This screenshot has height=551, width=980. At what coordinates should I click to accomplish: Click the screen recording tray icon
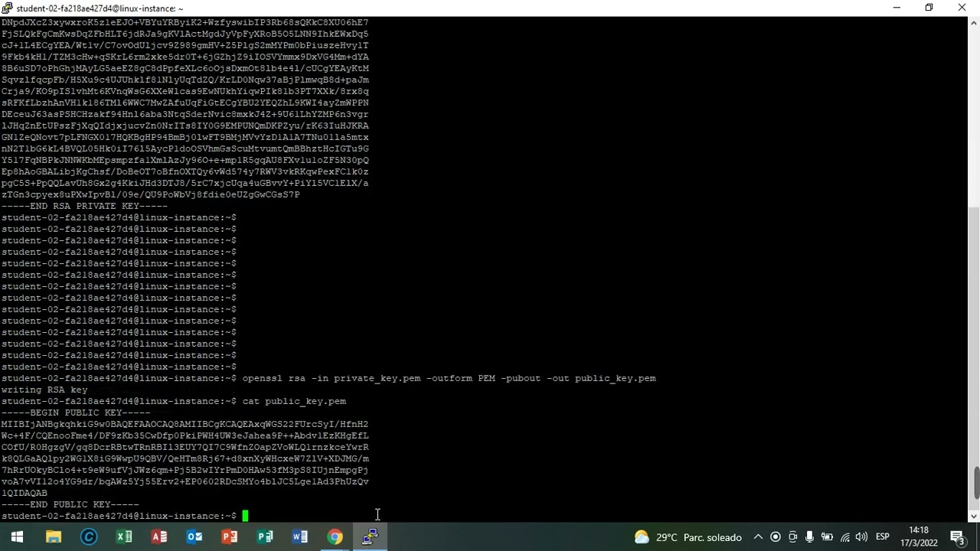[x=776, y=537]
